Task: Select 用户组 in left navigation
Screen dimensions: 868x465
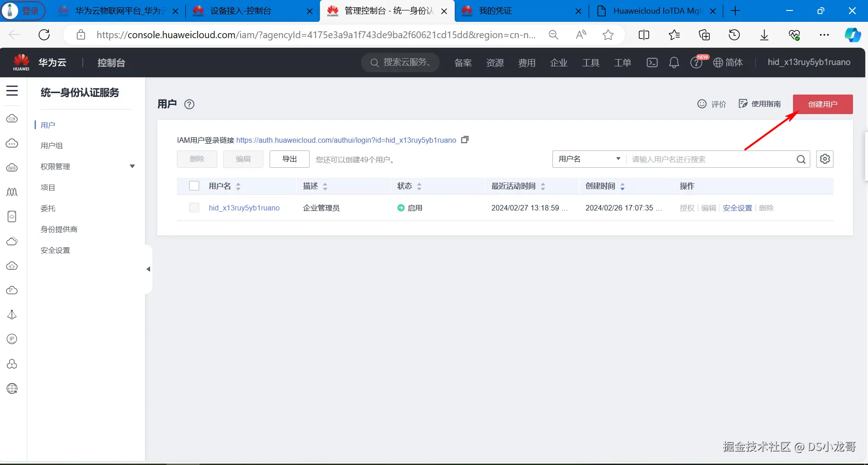Action: tap(51, 145)
